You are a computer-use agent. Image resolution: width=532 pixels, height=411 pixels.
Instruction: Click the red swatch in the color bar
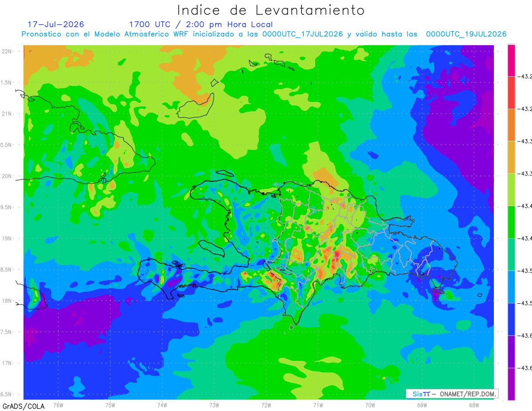511,93
